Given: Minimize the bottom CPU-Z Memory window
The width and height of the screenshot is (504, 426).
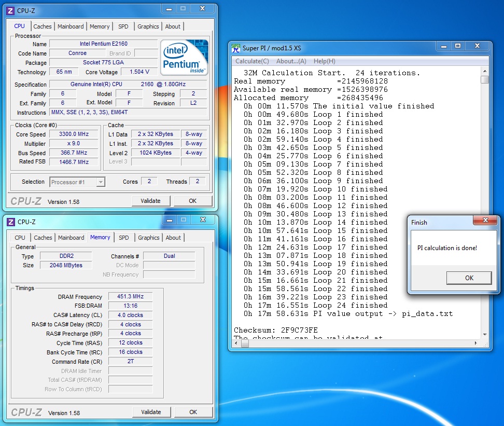Looking at the screenshot, I should (169, 220).
